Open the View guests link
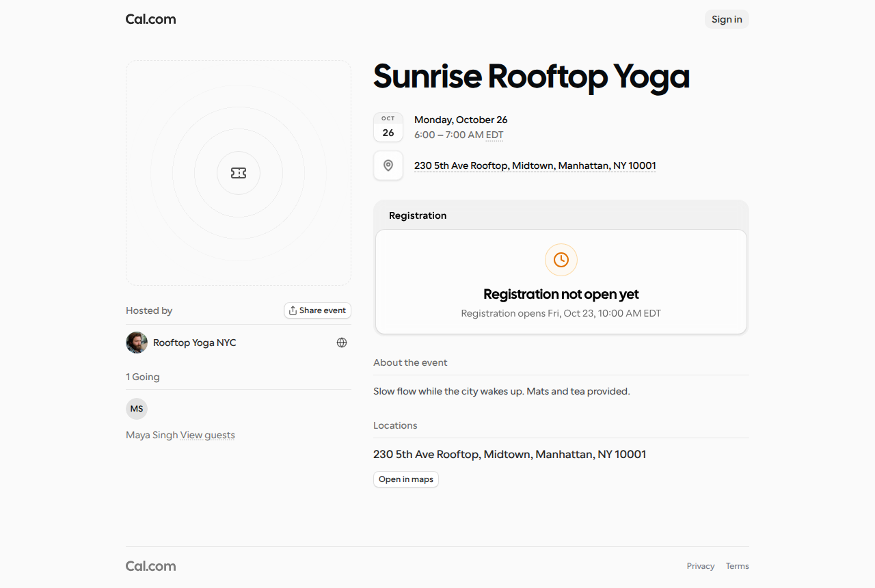Image resolution: width=875 pixels, height=588 pixels. click(x=208, y=435)
